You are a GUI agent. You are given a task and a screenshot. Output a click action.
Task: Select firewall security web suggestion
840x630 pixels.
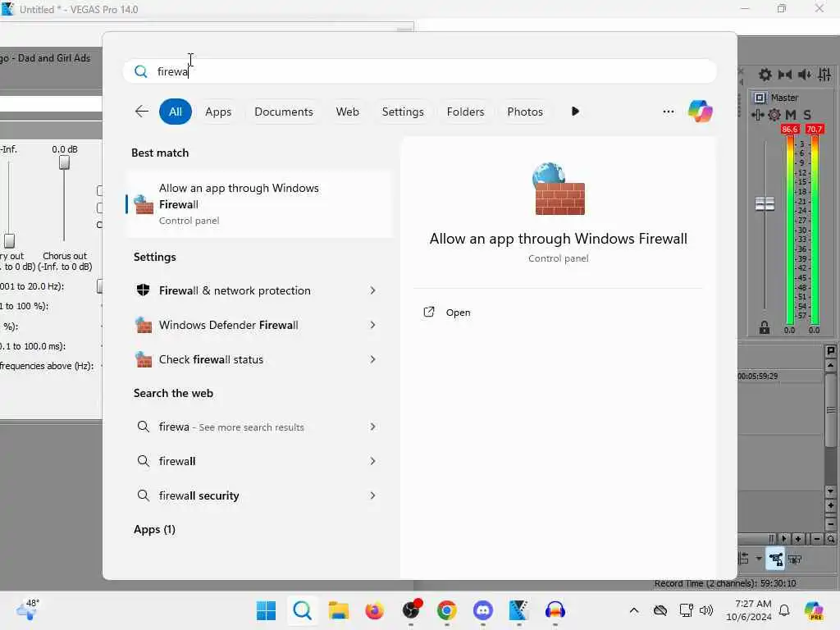199,495
